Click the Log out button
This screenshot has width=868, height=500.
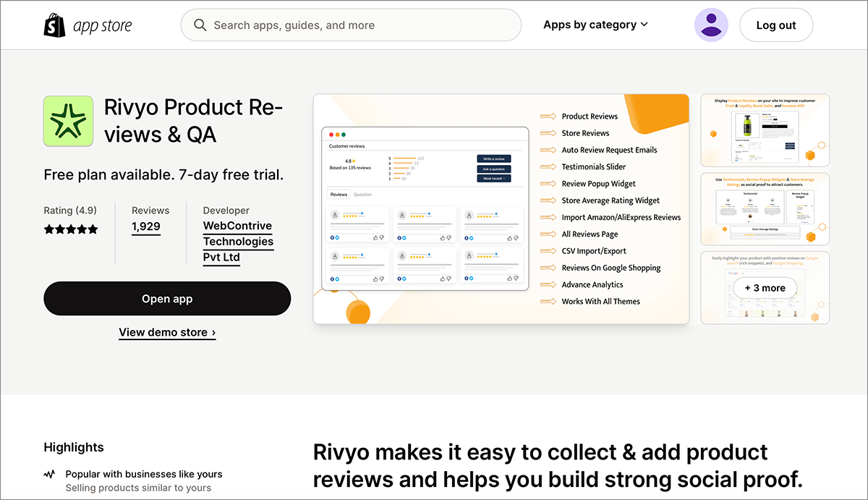tap(776, 25)
